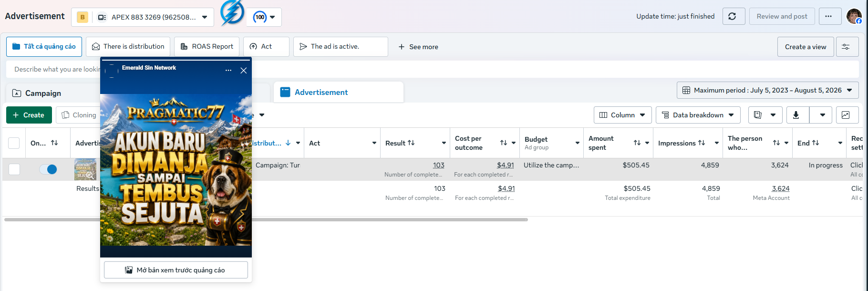Tick the select-all header checkbox

click(14, 143)
